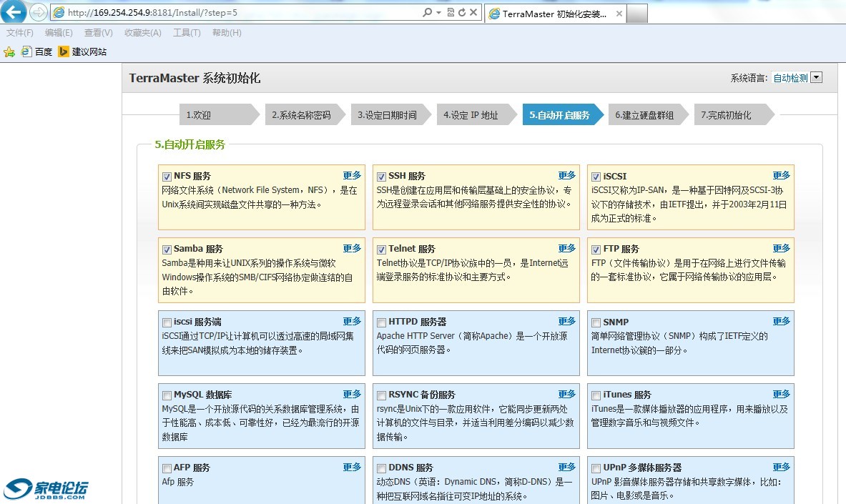
Task: Click the favorites star icon
Action: click(9, 51)
